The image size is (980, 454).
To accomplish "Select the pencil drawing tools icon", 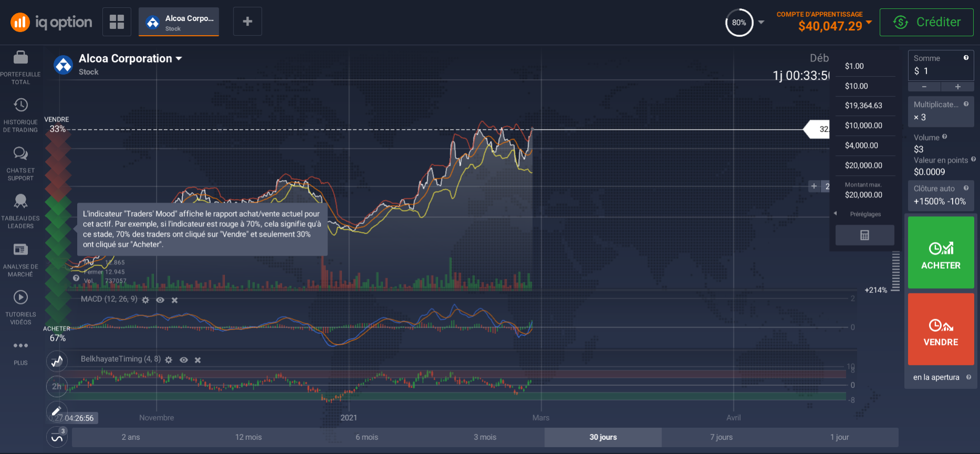I will point(57,411).
